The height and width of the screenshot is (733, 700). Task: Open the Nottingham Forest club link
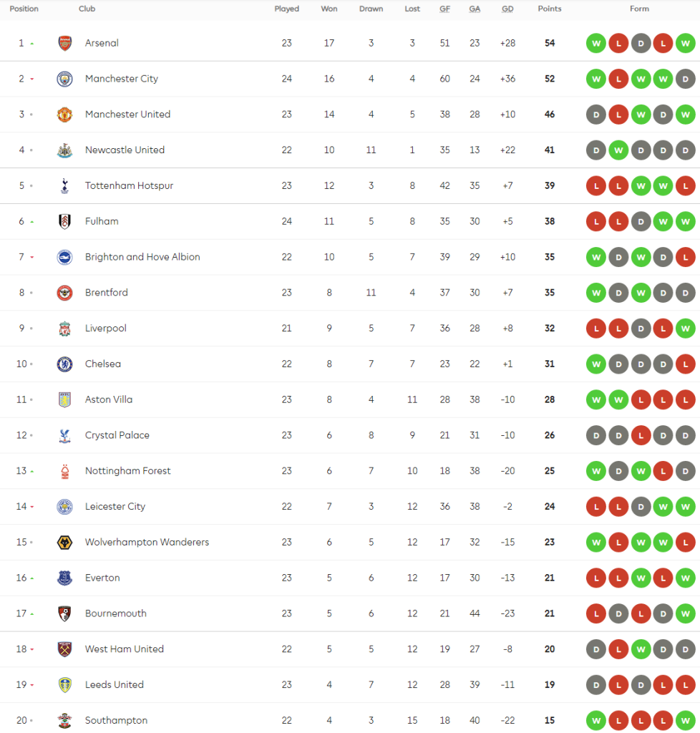pos(127,471)
